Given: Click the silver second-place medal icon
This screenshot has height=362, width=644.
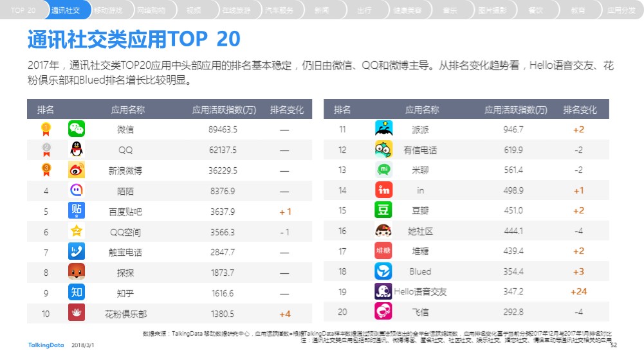Looking at the screenshot, I should [x=46, y=150].
